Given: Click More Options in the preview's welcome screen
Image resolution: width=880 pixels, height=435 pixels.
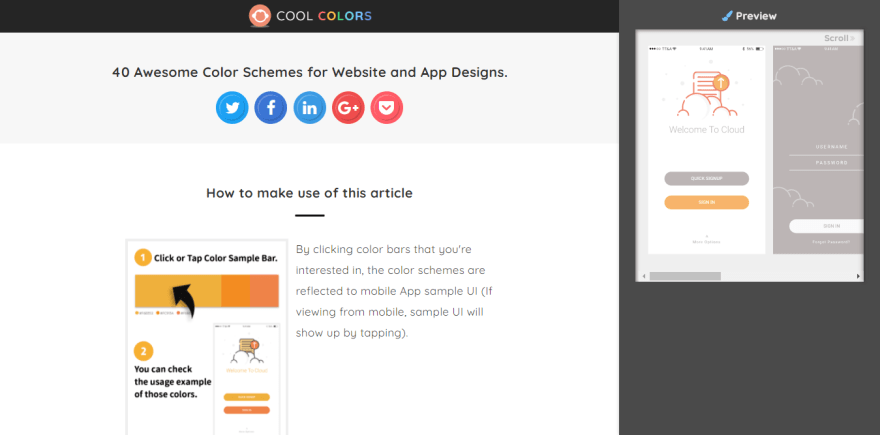Looking at the screenshot, I should click(x=707, y=242).
